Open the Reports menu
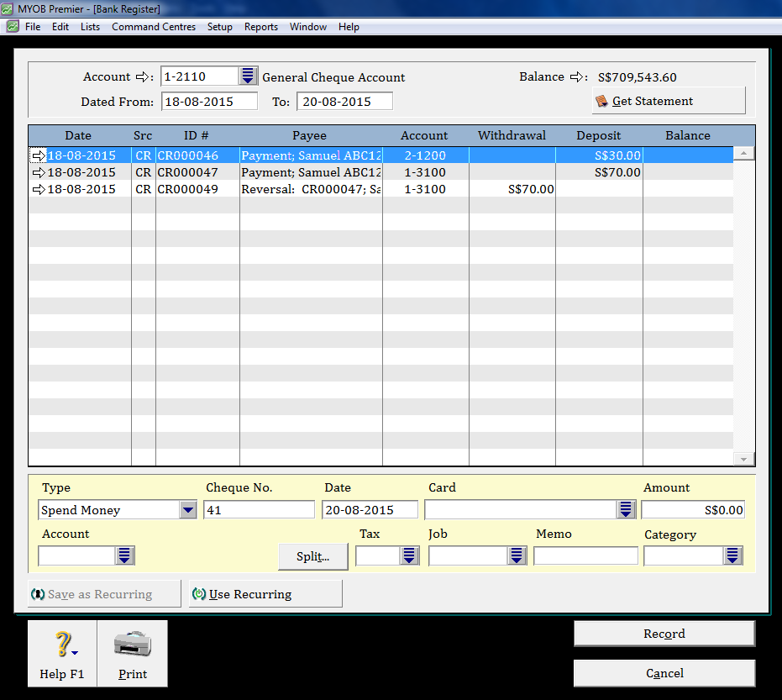782x700 pixels. click(x=260, y=27)
